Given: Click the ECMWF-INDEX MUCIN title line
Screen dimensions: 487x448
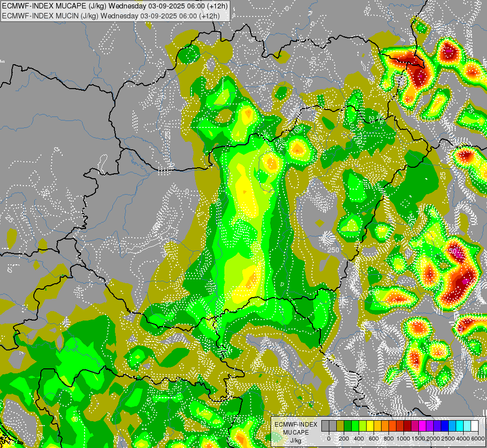Looking at the screenshot, I should pyautogui.click(x=111, y=16).
